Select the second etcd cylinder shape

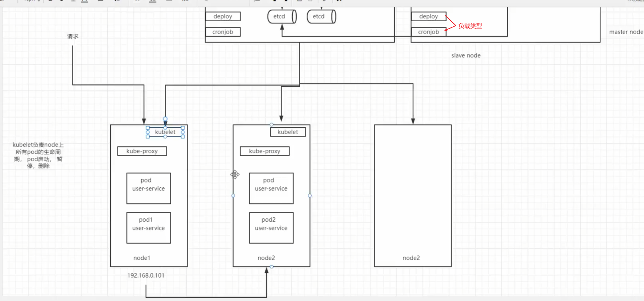pos(321,17)
